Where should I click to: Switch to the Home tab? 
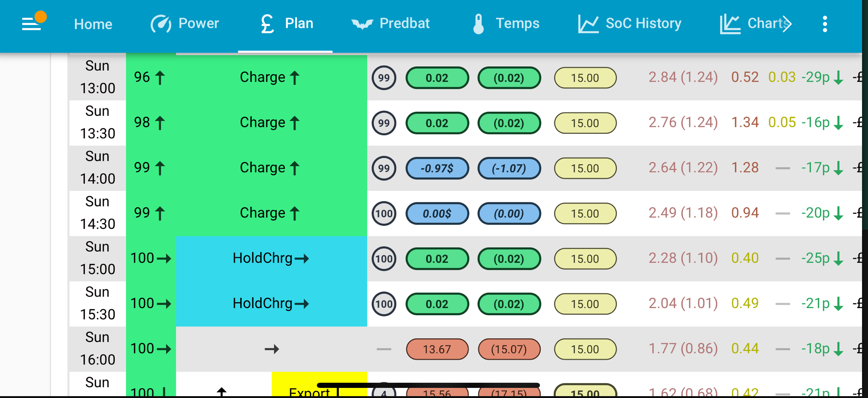93,24
